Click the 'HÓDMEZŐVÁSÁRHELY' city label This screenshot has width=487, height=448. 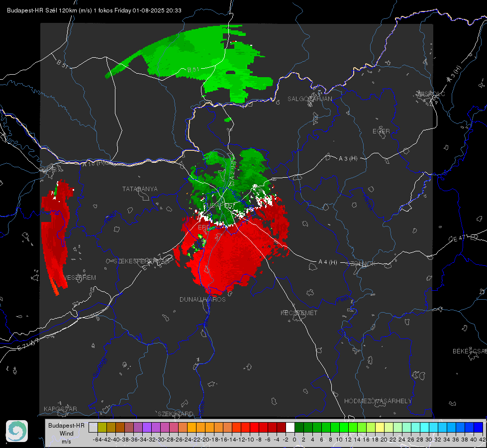[x=378, y=401]
